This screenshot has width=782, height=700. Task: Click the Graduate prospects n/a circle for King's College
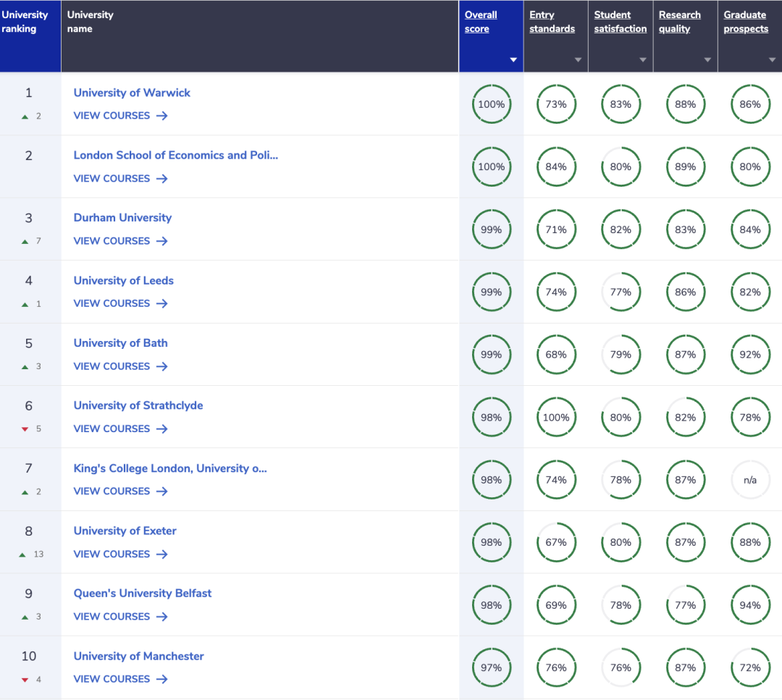[750, 480]
